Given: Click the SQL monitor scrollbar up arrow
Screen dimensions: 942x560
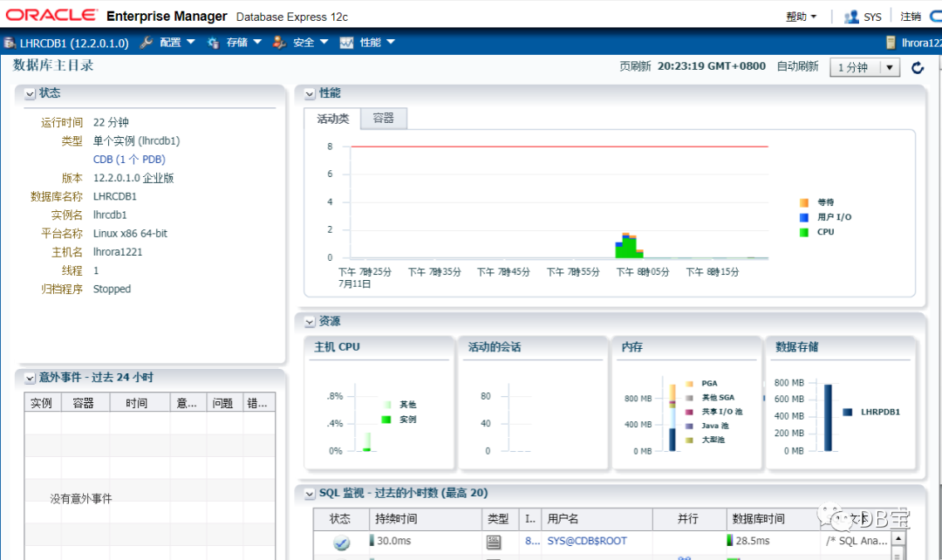Looking at the screenshot, I should coord(898,539).
